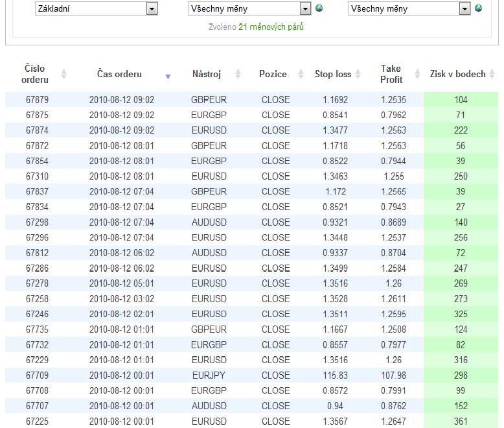
Task: Click sort arrows next to Číslo orderu
Action: (x=63, y=74)
